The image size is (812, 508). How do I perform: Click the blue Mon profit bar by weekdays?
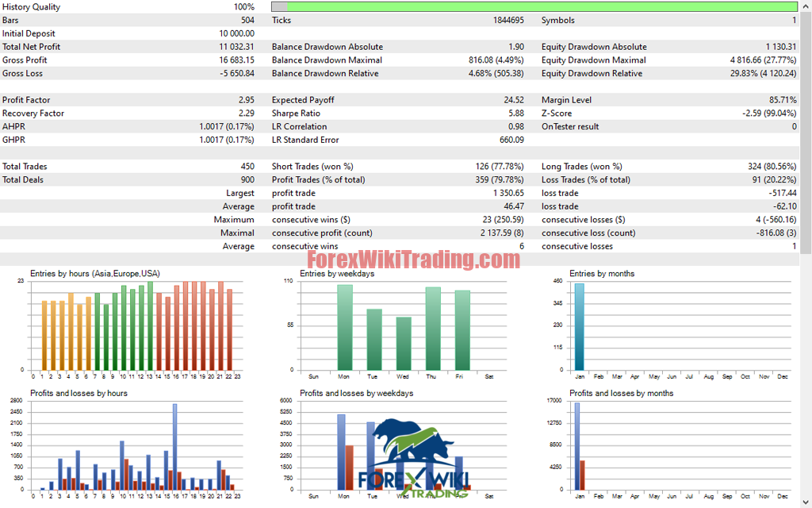coord(341,452)
